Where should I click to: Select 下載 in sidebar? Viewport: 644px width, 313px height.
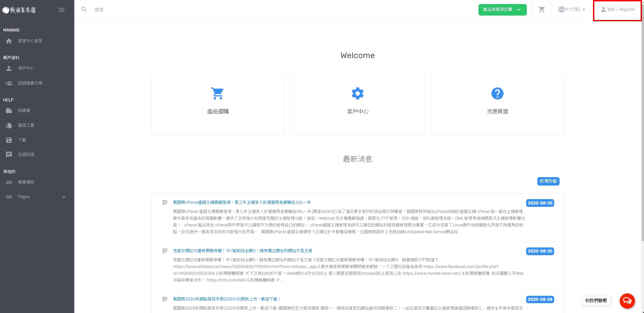pyautogui.click(x=22, y=140)
